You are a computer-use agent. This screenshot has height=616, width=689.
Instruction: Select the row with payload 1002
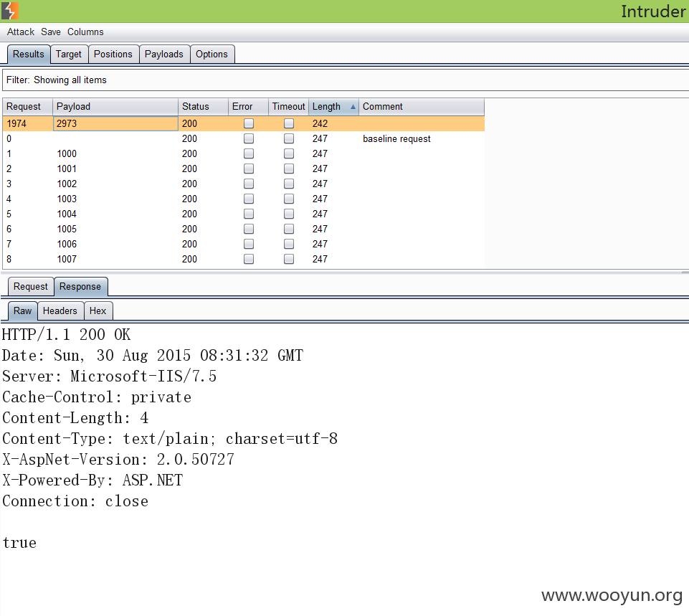click(244, 184)
